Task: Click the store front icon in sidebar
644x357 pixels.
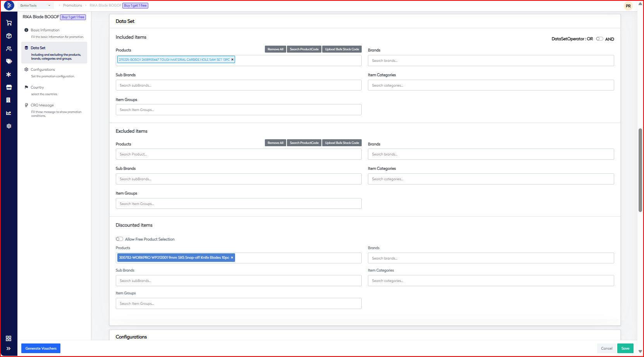Action: point(9,87)
